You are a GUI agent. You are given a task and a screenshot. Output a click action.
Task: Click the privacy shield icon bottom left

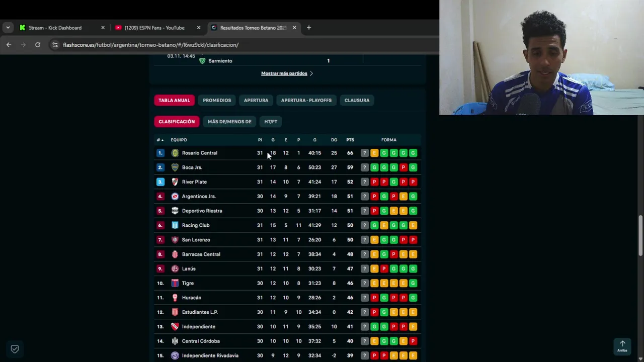(x=15, y=349)
